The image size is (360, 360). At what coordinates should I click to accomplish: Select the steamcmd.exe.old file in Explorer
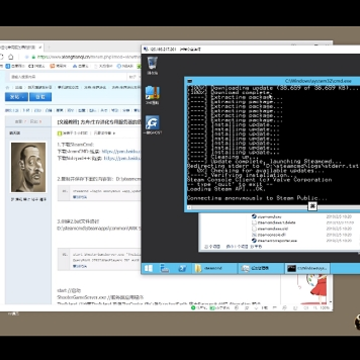(x=269, y=229)
